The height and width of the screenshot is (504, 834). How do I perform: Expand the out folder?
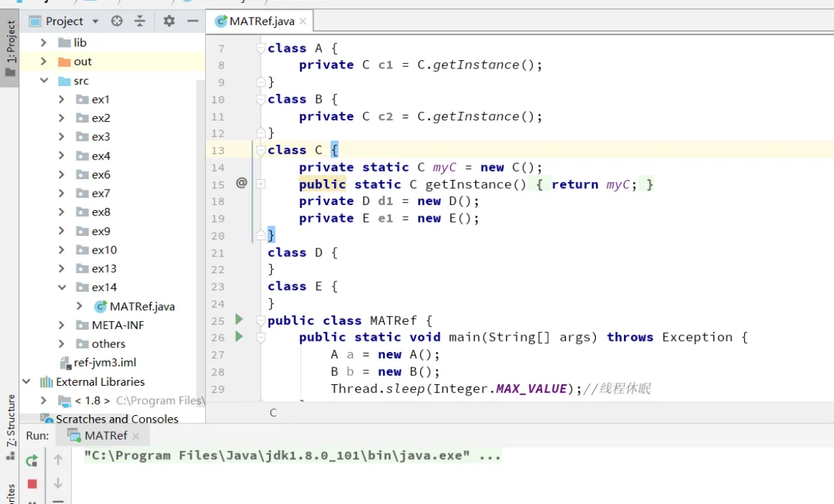pyautogui.click(x=43, y=62)
